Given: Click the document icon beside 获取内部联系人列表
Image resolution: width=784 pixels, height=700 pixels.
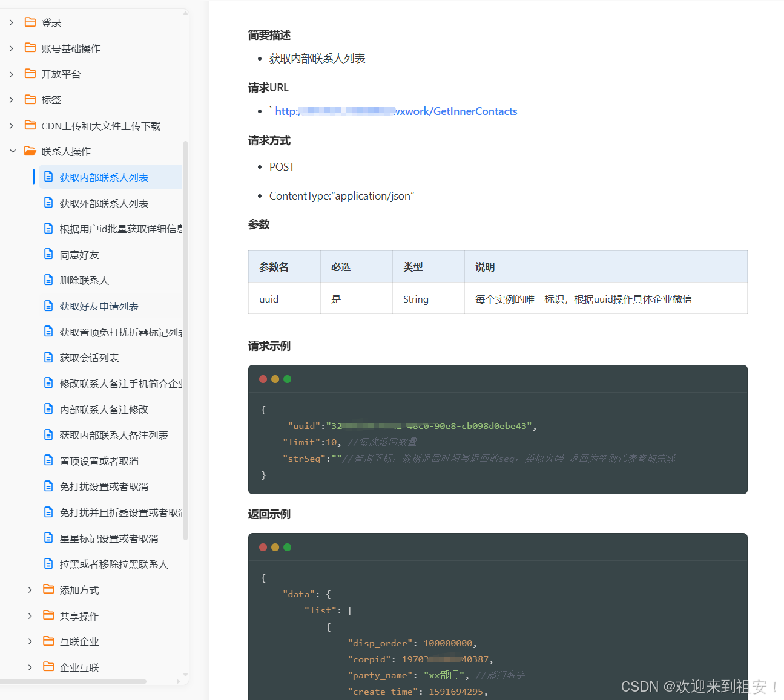Looking at the screenshot, I should 48,177.
